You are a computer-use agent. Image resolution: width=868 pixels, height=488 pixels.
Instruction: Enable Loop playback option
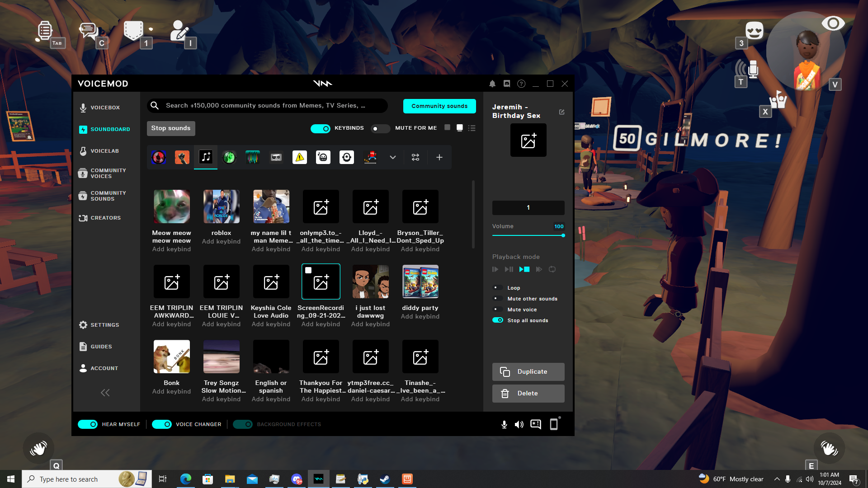[x=497, y=288]
